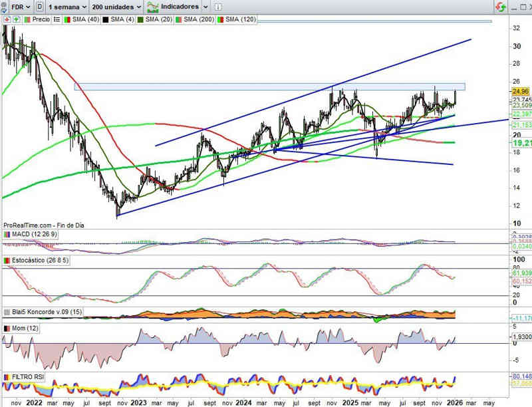Image resolution: width=532 pixels, height=407 pixels.
Task: Click the red plus icon left of Precio
Action: [x=7, y=20]
